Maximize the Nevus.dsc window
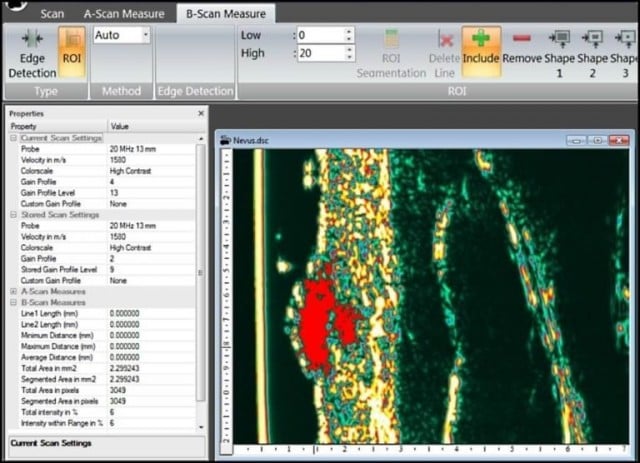Screen dimensions: 640x463 pyautogui.click(x=597, y=141)
